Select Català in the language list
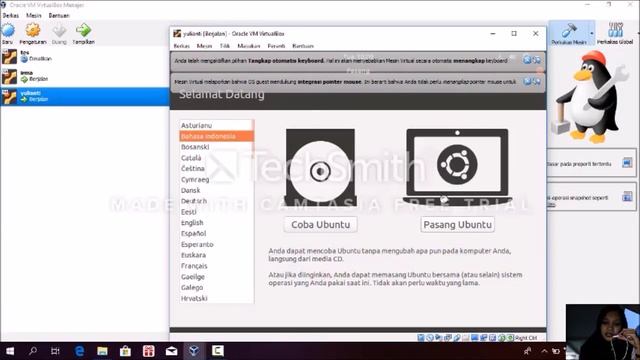640x360 pixels. pos(216,158)
